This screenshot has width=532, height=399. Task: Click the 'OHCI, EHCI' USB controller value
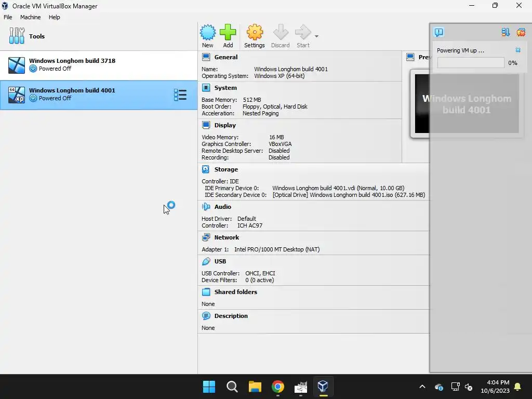(260, 273)
